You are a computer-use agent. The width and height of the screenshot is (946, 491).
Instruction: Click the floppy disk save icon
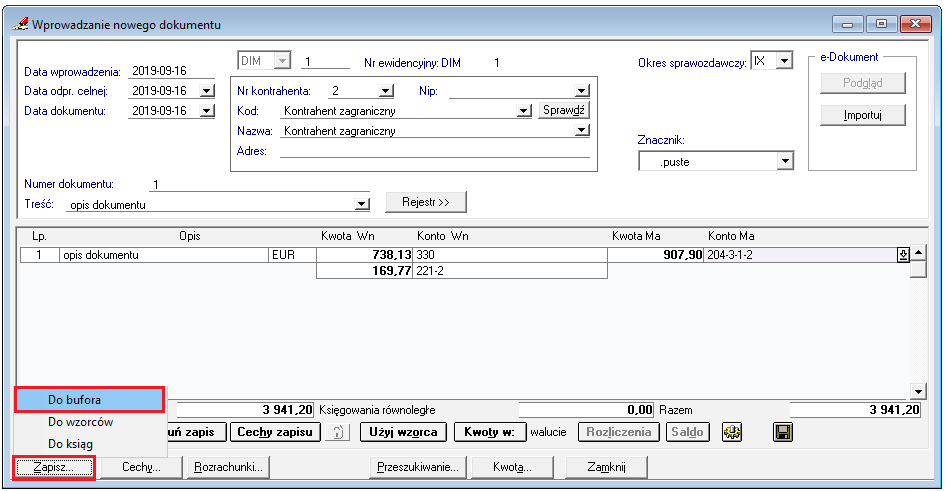coord(783,432)
